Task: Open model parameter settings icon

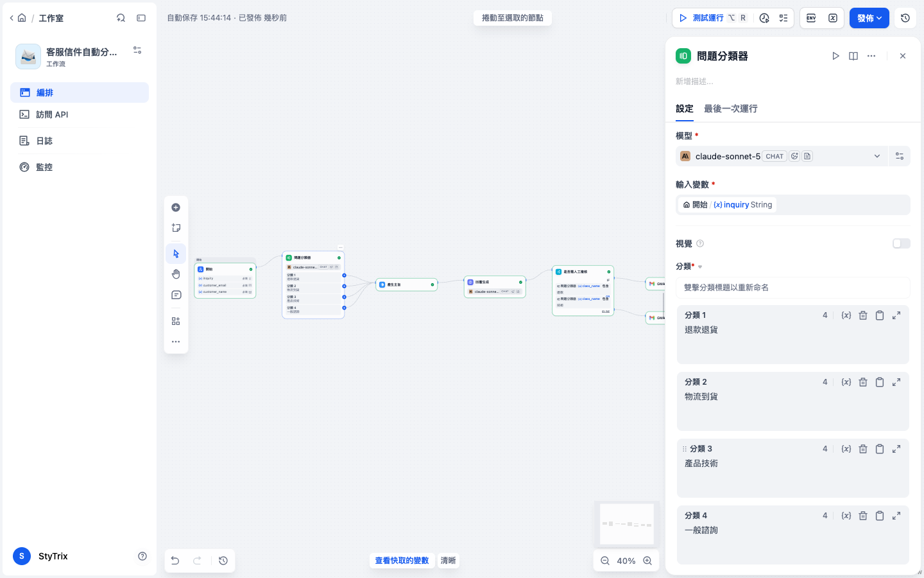Action: 900,156
